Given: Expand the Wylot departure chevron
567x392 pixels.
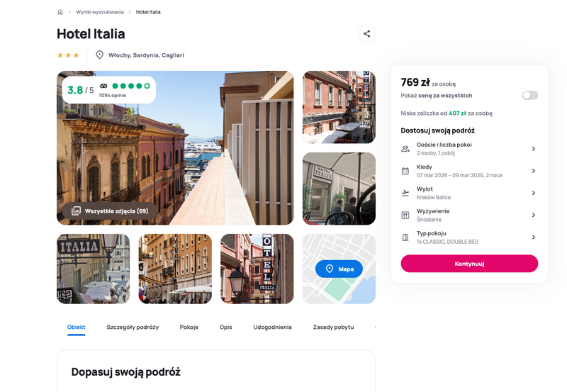Looking at the screenshot, I should 534,193.
